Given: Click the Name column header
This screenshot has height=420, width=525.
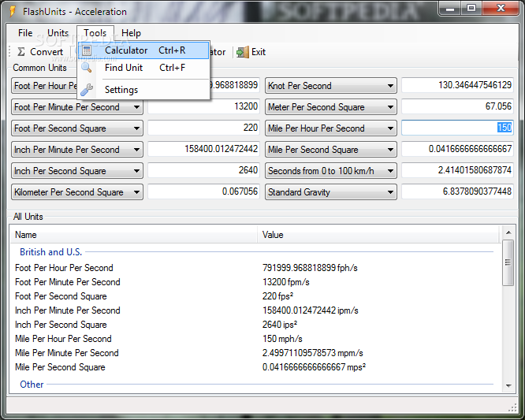Looking at the screenshot, I should click(133, 235).
